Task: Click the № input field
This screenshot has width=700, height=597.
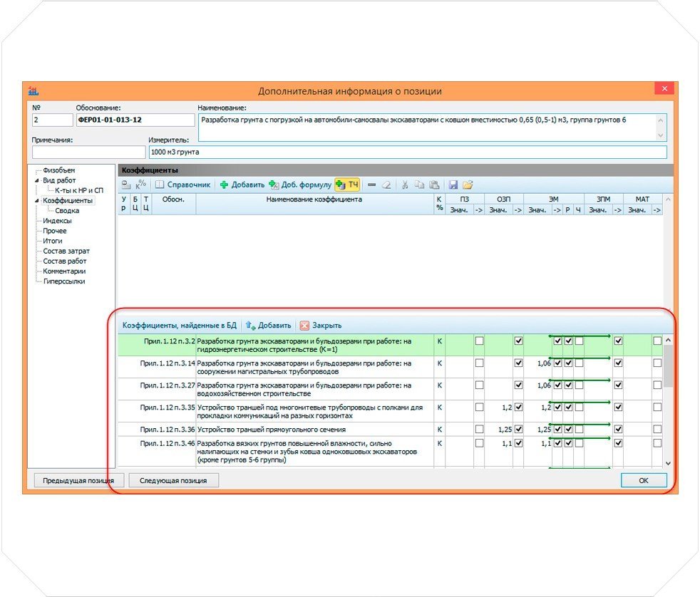Action: [52, 120]
